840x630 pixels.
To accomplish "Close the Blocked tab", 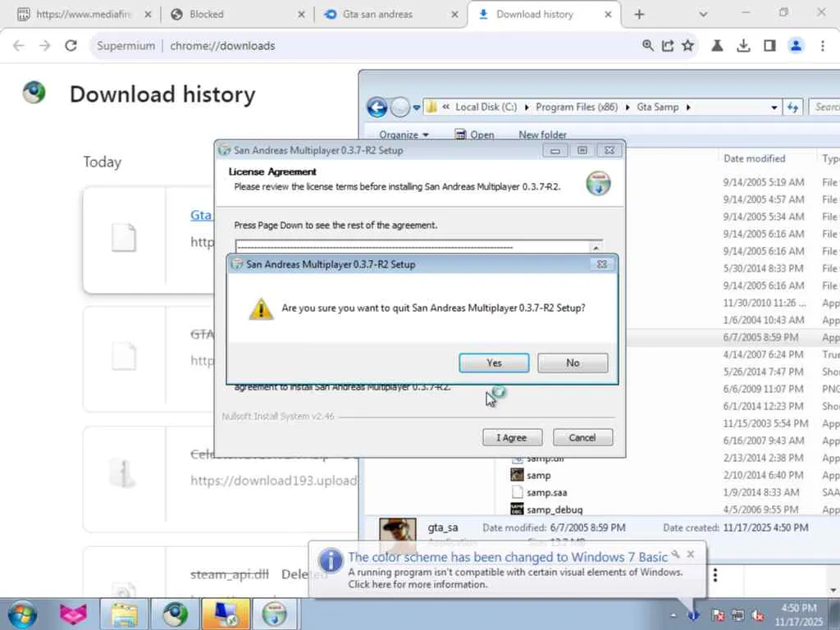I will (301, 15).
